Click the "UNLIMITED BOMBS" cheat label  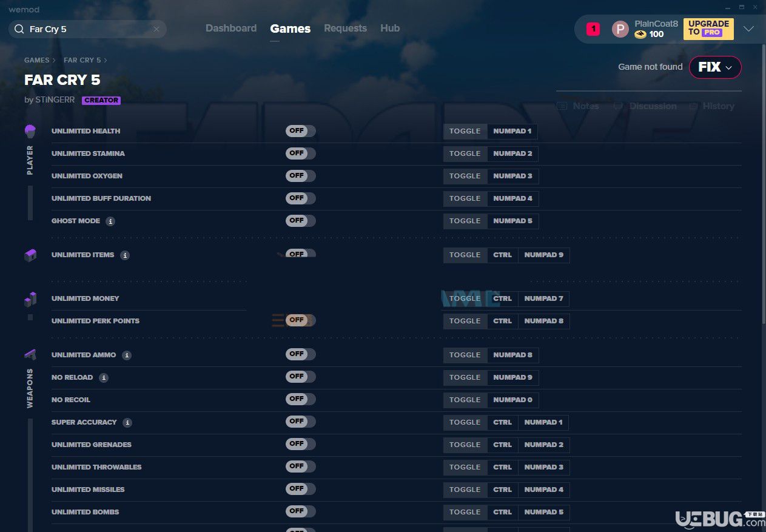[x=86, y=512]
